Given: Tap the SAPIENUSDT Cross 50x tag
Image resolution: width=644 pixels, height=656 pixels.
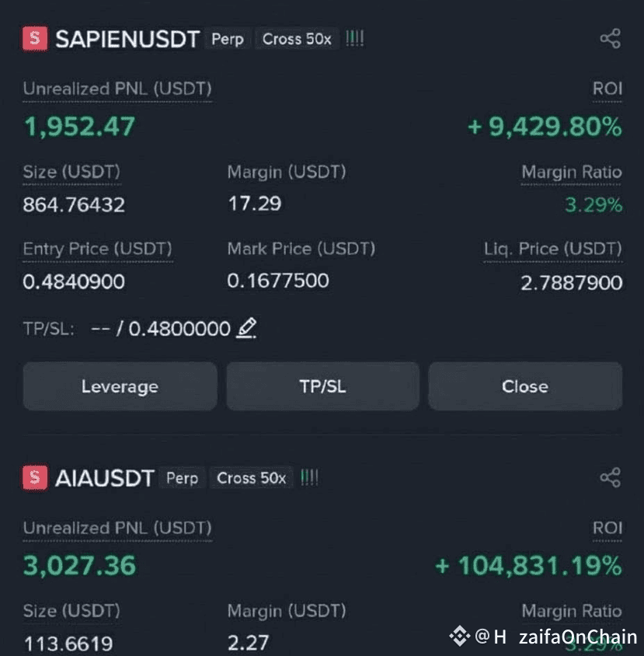Looking at the screenshot, I should [x=297, y=39].
